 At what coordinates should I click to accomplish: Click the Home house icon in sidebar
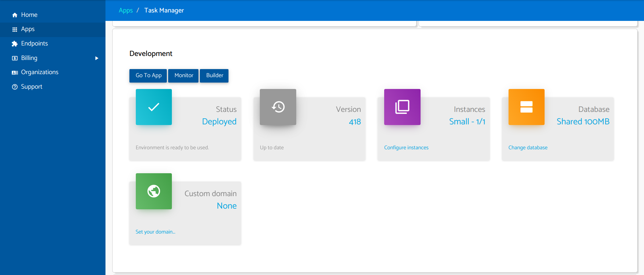tap(14, 15)
